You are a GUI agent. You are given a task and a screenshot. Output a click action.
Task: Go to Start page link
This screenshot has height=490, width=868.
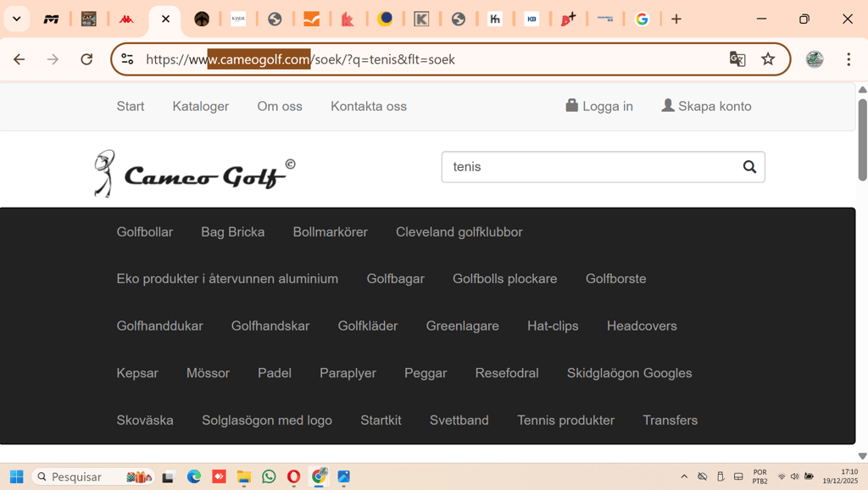(130, 106)
